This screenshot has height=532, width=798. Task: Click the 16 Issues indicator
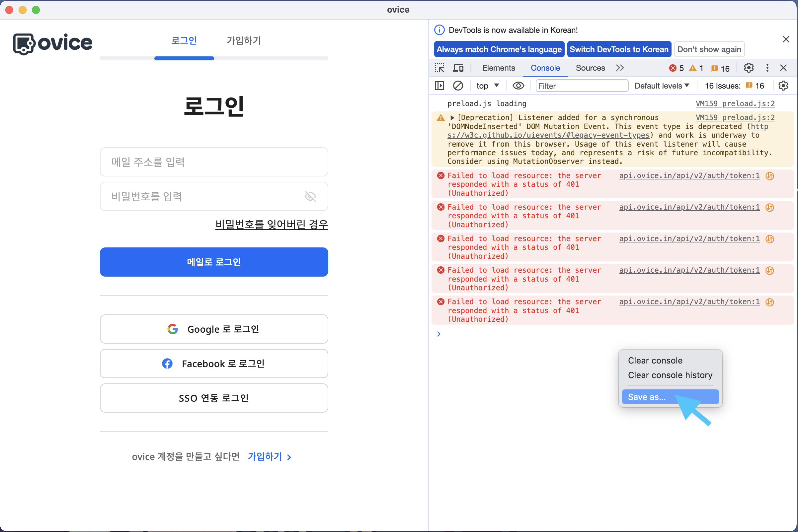point(734,86)
